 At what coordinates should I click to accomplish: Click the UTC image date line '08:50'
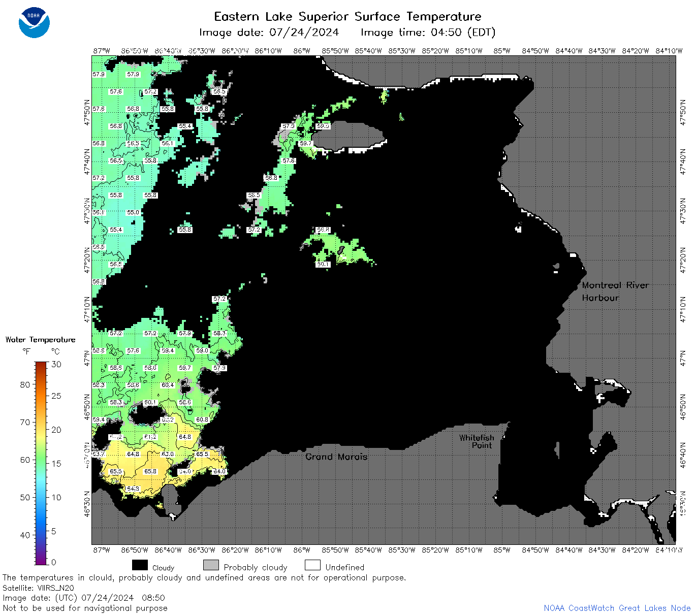click(x=84, y=598)
